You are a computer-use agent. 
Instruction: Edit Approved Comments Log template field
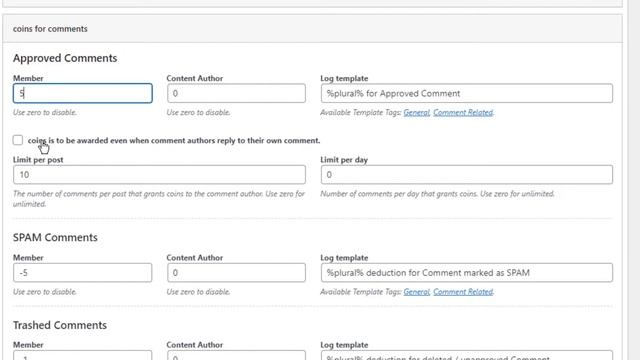[467, 93]
